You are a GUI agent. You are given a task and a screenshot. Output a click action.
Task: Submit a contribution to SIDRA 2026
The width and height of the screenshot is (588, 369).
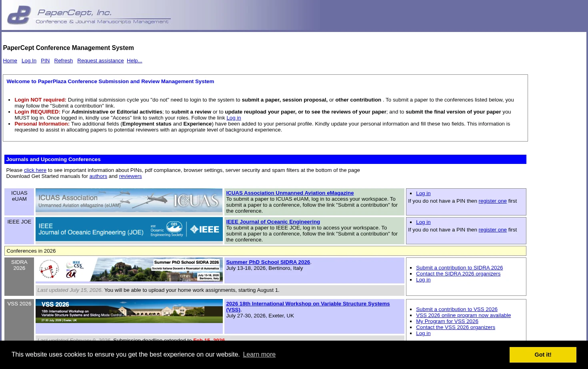point(459,268)
